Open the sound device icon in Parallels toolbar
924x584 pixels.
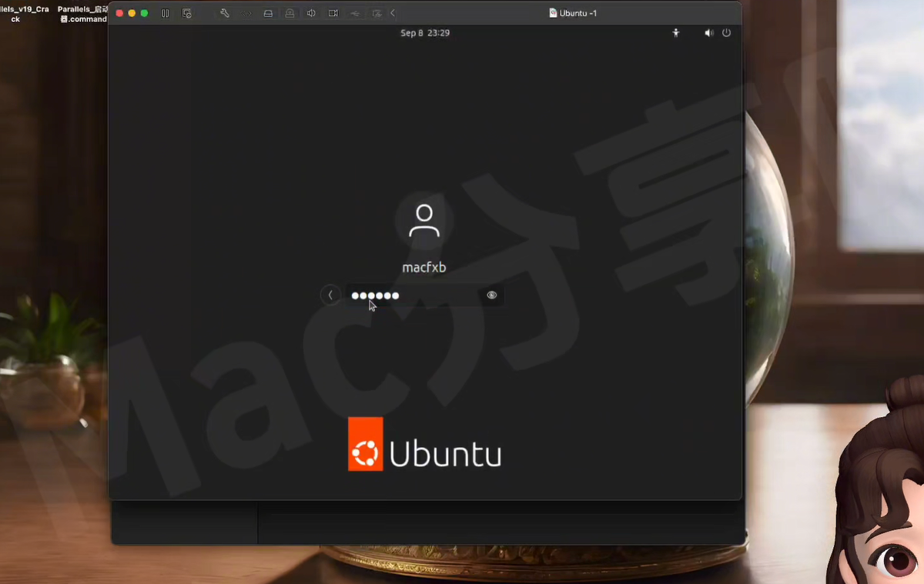click(x=311, y=14)
